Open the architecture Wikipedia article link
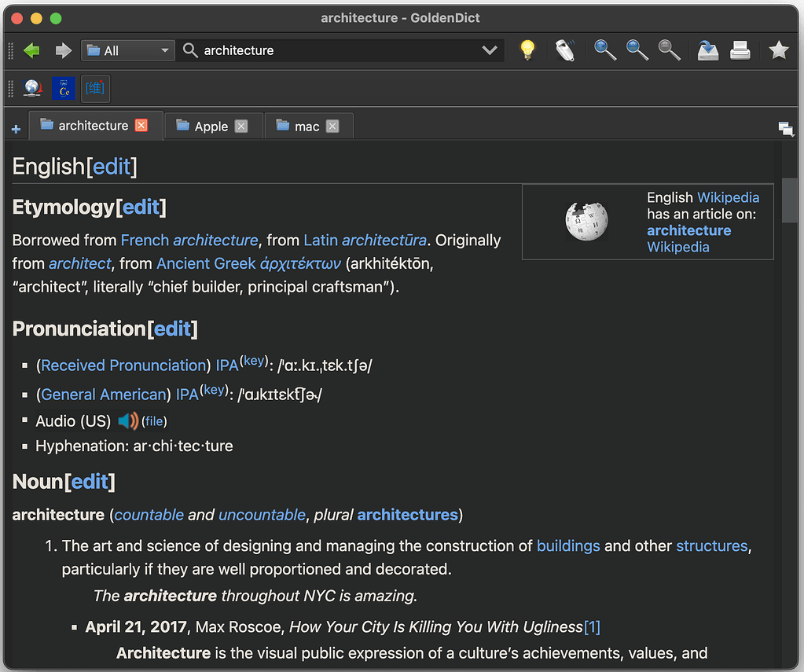This screenshot has height=672, width=804. 688,230
